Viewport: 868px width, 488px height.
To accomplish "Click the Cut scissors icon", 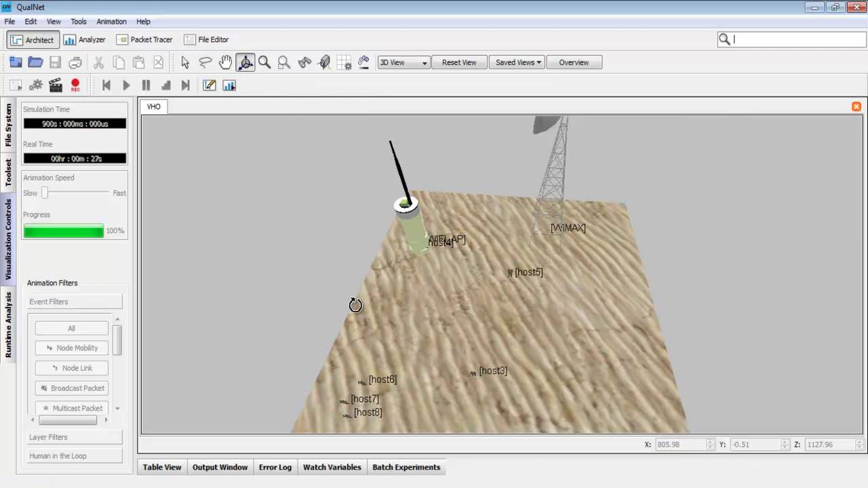I will pos(98,62).
